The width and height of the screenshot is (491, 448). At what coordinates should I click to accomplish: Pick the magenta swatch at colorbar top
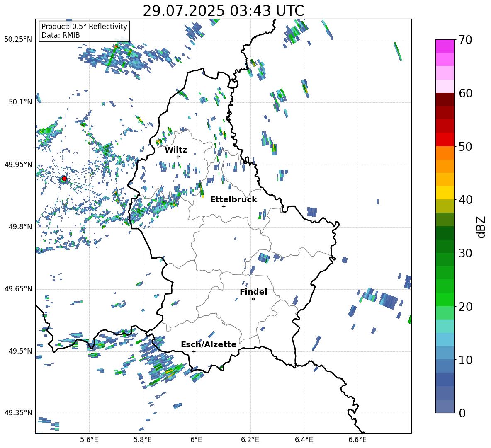coord(445,46)
